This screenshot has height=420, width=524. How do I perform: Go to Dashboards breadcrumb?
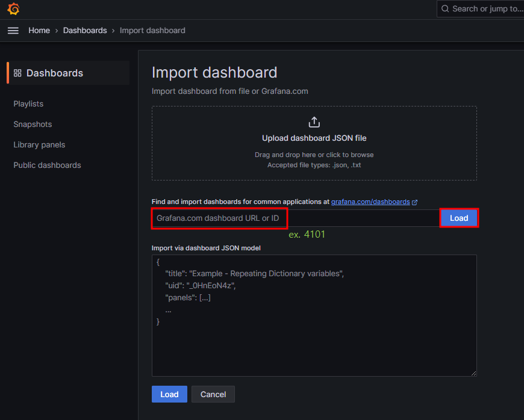click(85, 30)
